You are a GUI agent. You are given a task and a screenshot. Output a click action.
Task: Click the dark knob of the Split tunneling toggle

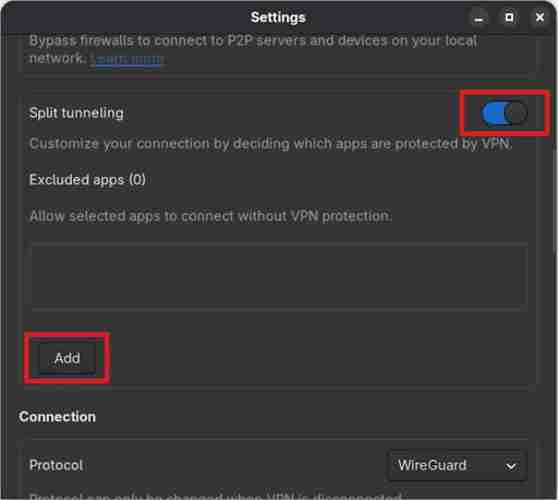click(x=516, y=113)
